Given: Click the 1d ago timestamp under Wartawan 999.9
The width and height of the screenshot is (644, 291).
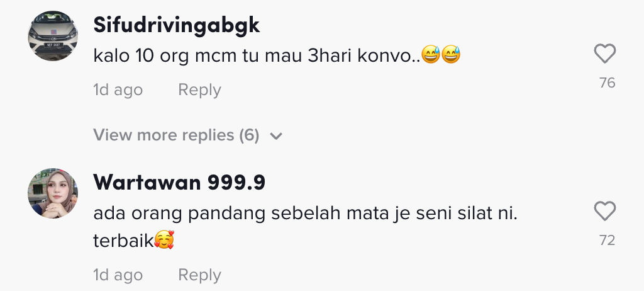Looking at the screenshot, I should coord(118,275).
